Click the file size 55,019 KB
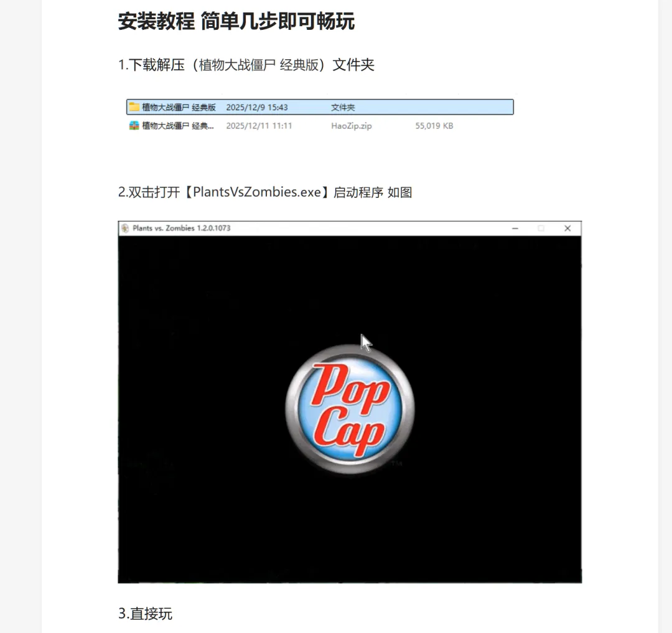The image size is (672, 633). coord(434,126)
